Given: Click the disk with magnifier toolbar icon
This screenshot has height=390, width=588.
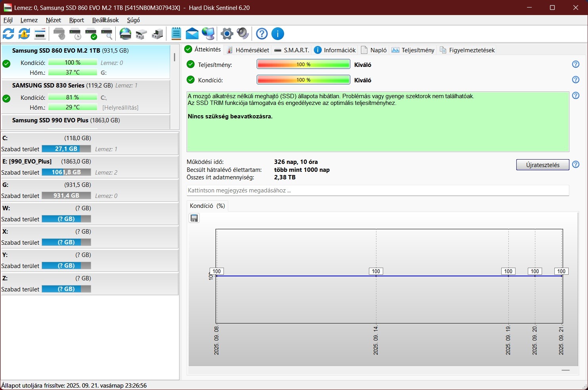Looking at the screenshot, I should coord(107,34).
